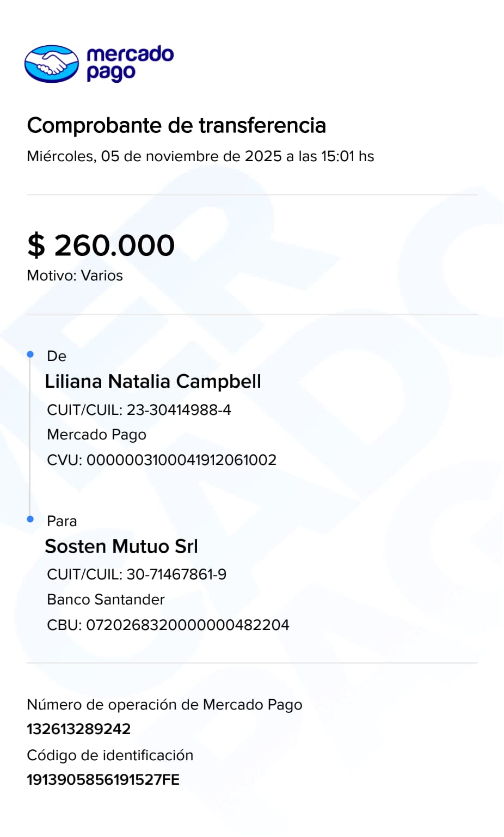
Task: Click the Número de operación label
Action: pyautogui.click(x=164, y=705)
